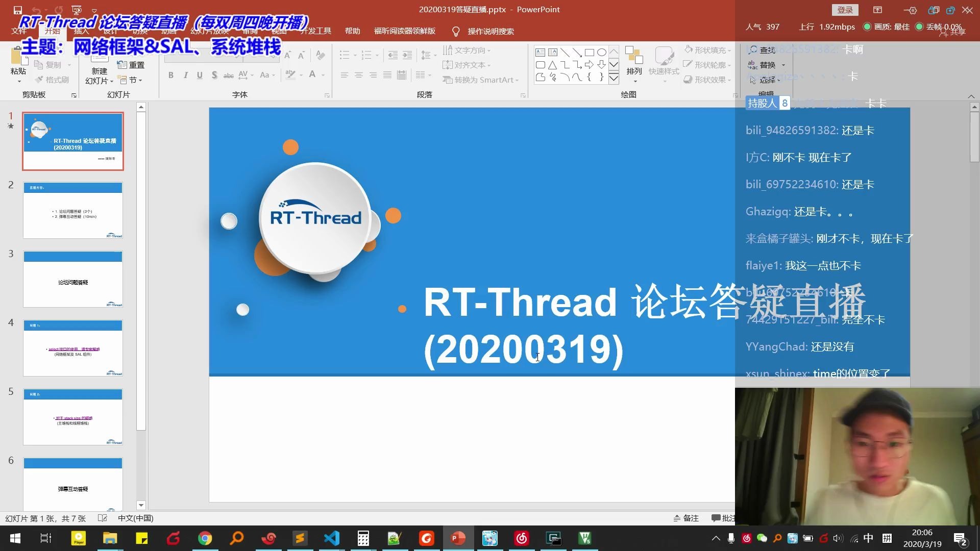The width and height of the screenshot is (980, 551).
Task: Toggle text shadow (S) formatting
Action: [214, 75]
